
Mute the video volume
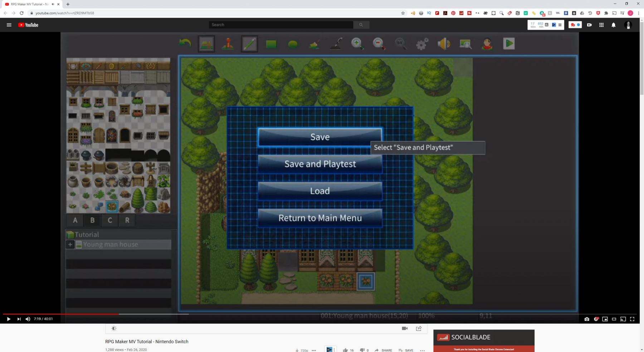click(28, 319)
